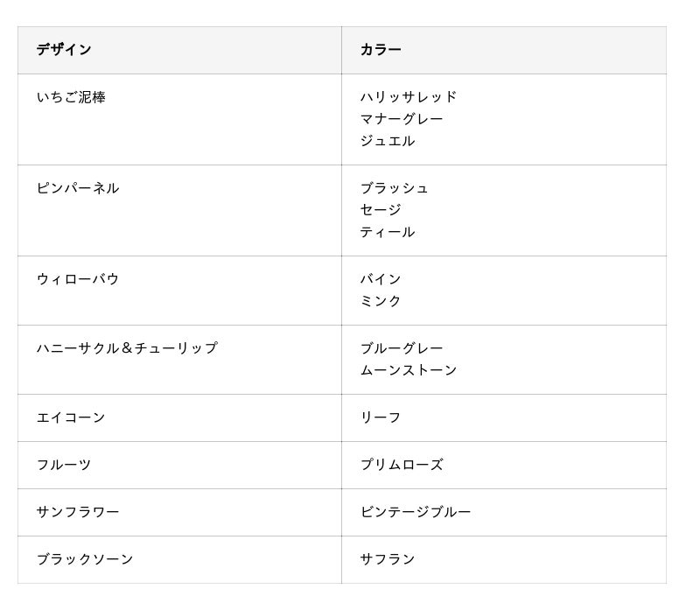
Task: Select the エイコーン design cell
Action: coord(71,417)
